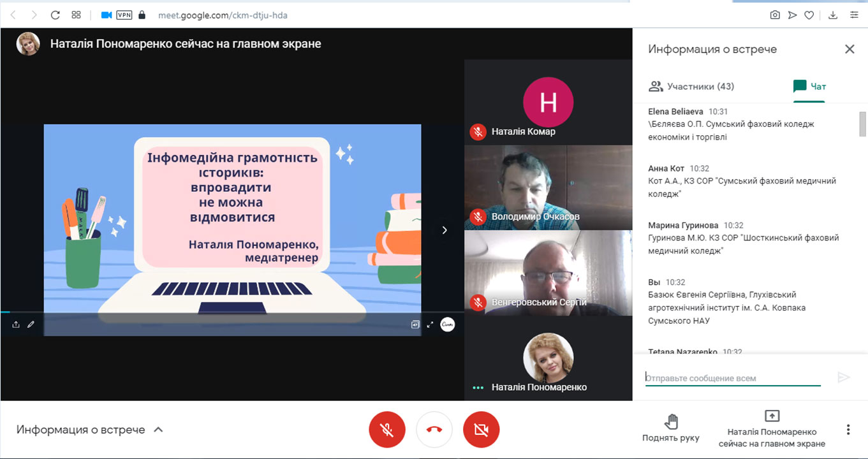868x459 pixels.
Task: Focus the 'Отправьте сообщение всем' message field
Action: pos(733,378)
